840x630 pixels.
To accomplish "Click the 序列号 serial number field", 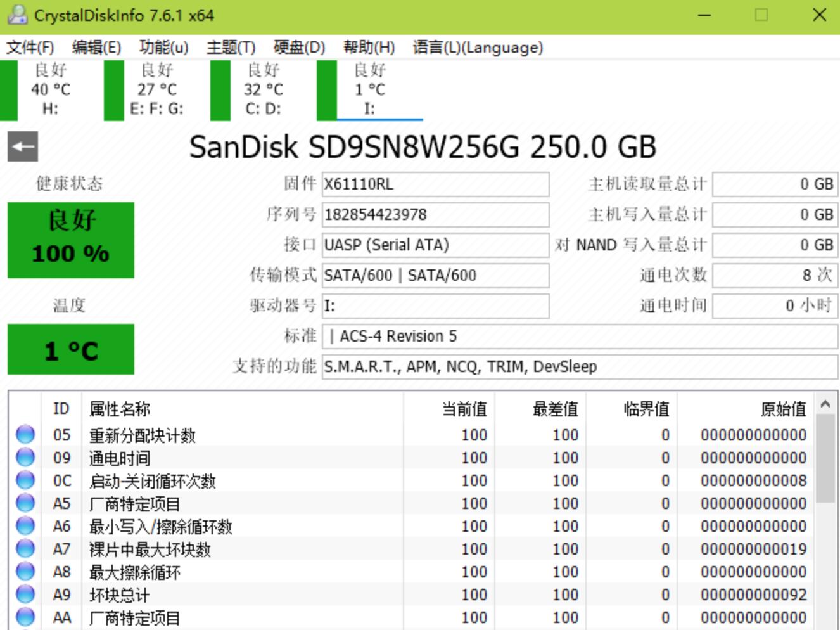I will click(x=435, y=215).
